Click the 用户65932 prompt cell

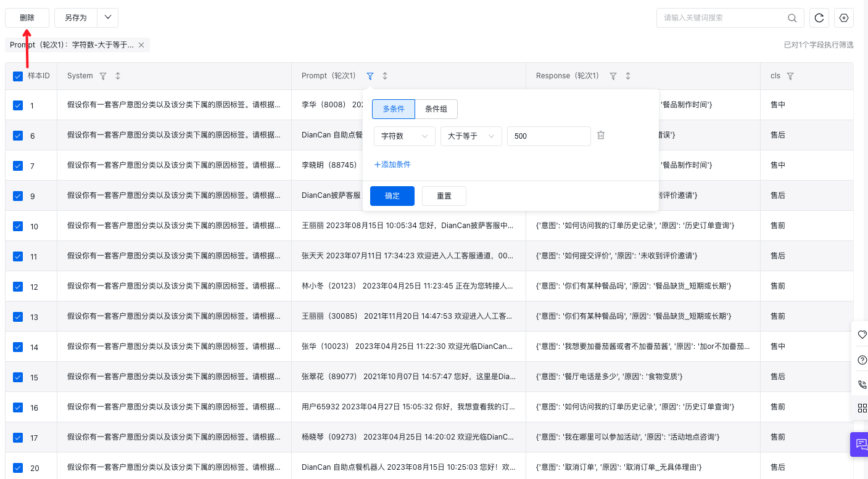tap(408, 407)
